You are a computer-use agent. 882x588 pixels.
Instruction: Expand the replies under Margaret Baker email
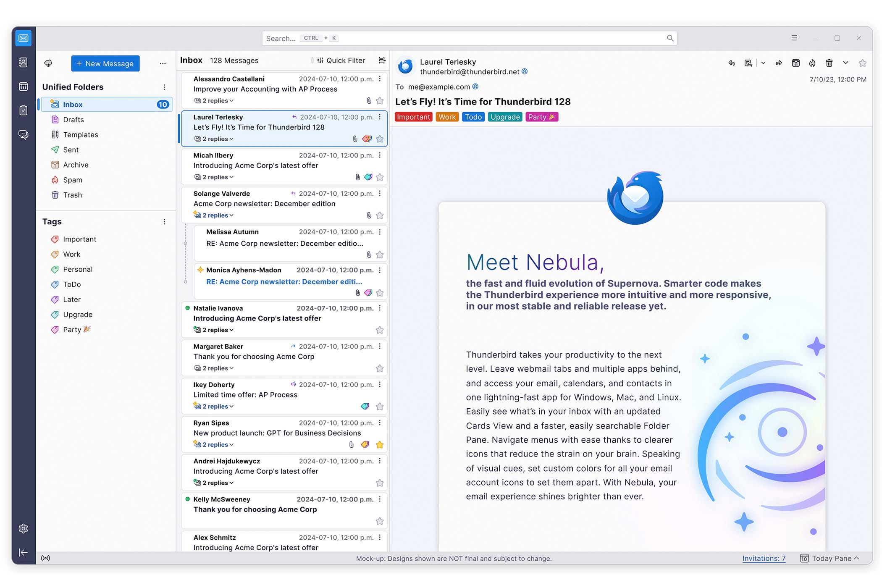point(214,368)
